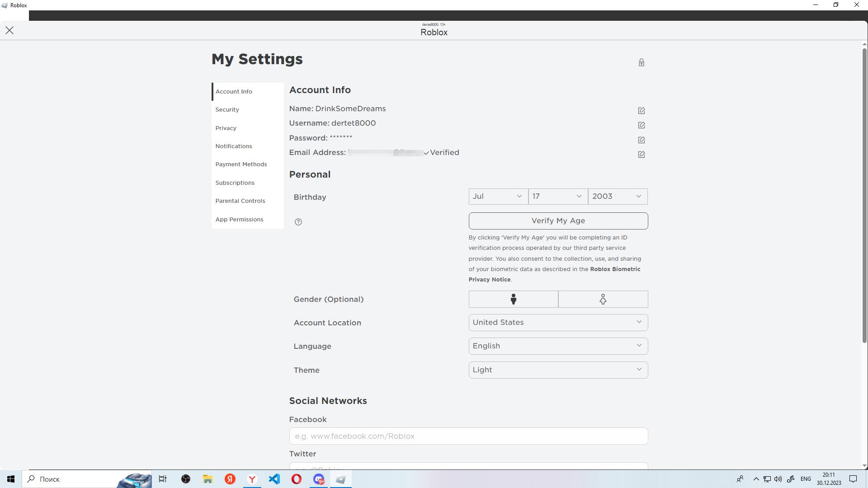
Task: Edit the display name DrinkSomeDreams
Action: coord(641,111)
